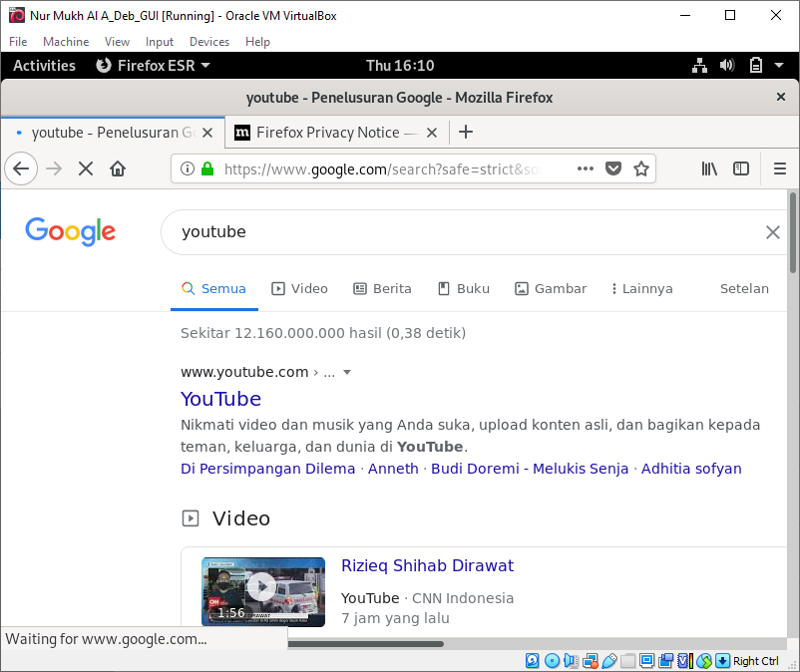Click the green padlock connection icon
Screen dimensions: 800x672
[x=207, y=168]
